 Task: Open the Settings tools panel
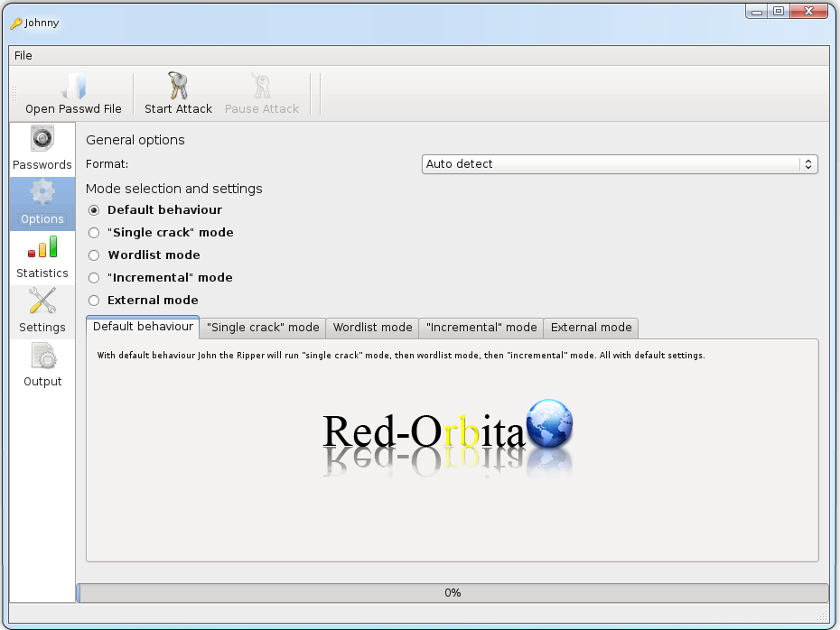[x=42, y=311]
